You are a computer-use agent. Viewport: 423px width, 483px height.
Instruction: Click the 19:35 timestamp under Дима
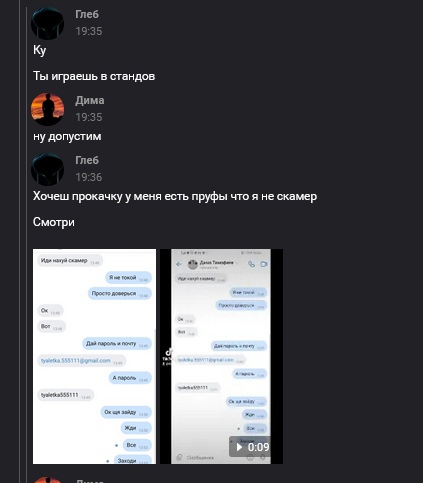89,117
